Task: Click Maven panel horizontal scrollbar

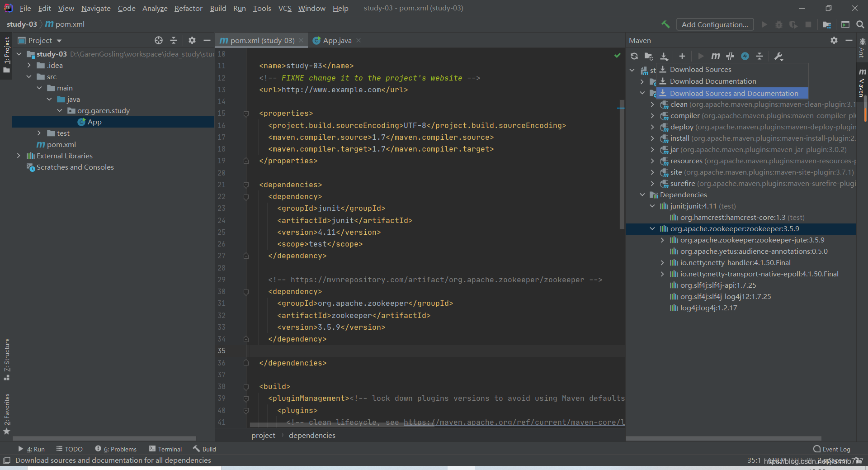Action: click(x=723, y=438)
